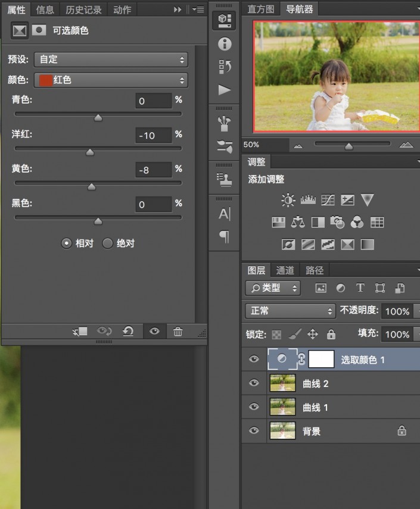Switch to the 通道 tab
This screenshot has height=509, width=420.
285,270
